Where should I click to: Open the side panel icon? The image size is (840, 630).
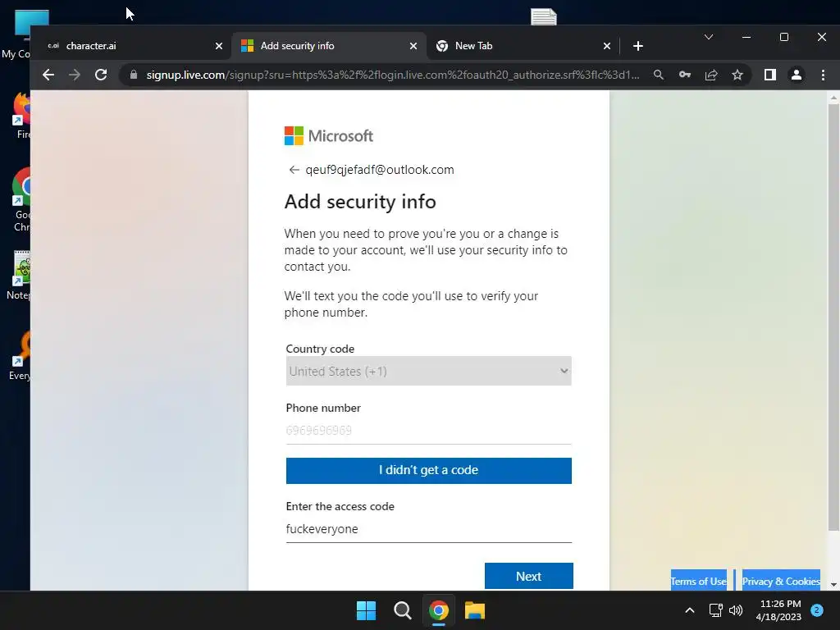[769, 75]
